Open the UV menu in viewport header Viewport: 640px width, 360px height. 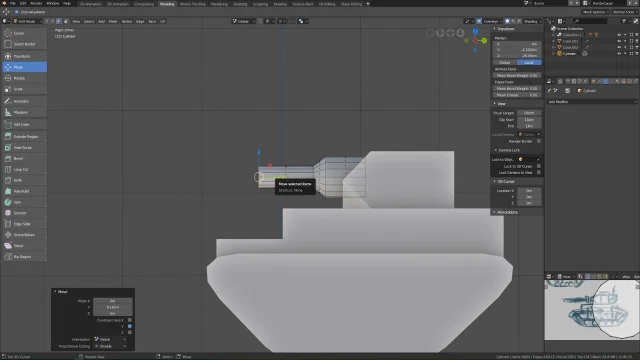pos(162,21)
